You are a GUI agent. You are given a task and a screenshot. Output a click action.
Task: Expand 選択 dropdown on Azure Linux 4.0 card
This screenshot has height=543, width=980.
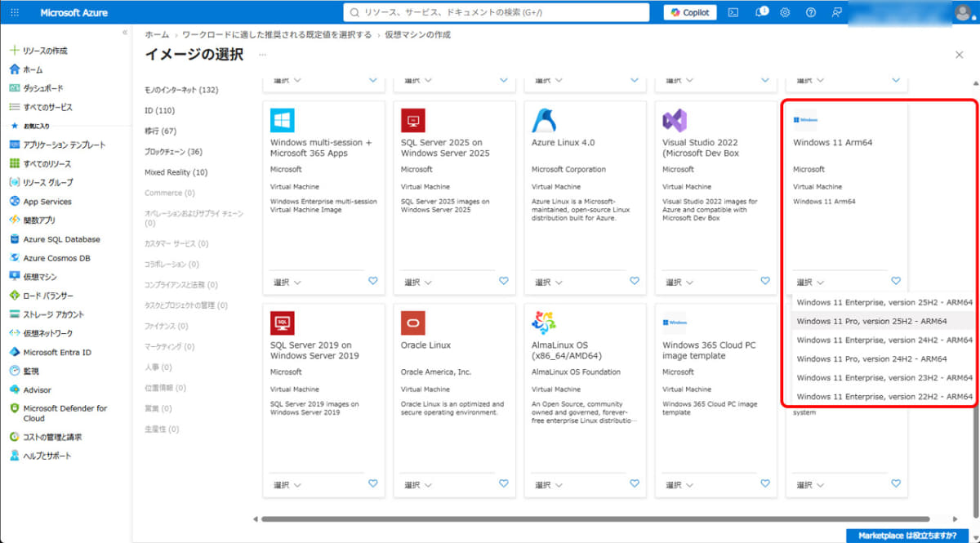549,282
